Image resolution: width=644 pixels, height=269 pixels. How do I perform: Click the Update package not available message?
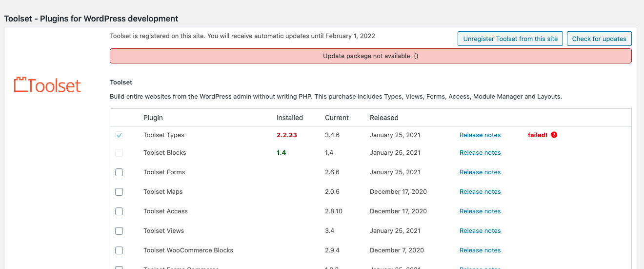click(371, 56)
